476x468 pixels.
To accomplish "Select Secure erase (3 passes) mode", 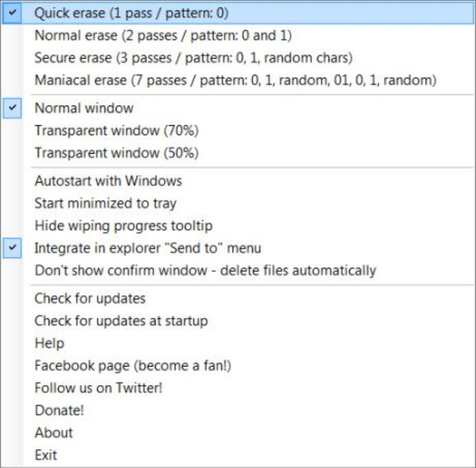I will coord(193,58).
